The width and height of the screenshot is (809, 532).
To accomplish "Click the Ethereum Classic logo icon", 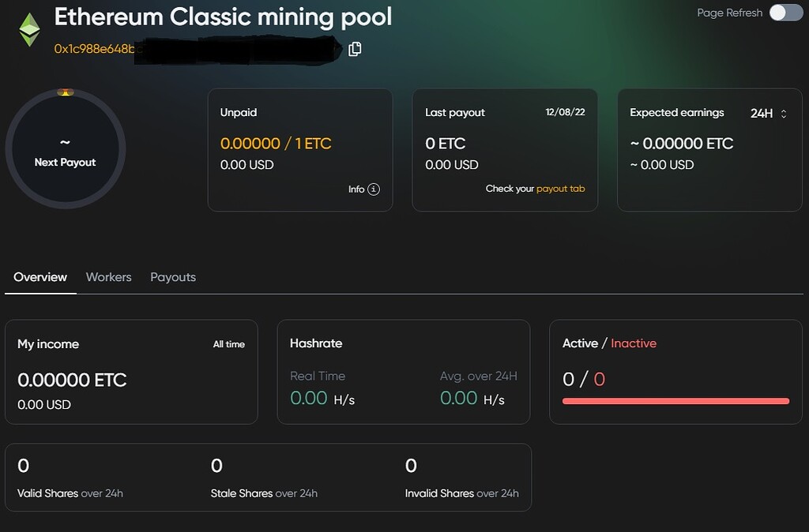I will [28, 31].
